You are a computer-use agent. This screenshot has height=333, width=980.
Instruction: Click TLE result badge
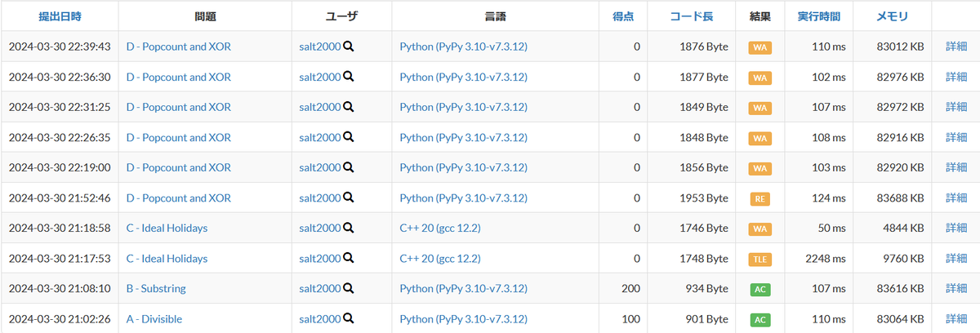click(x=759, y=259)
